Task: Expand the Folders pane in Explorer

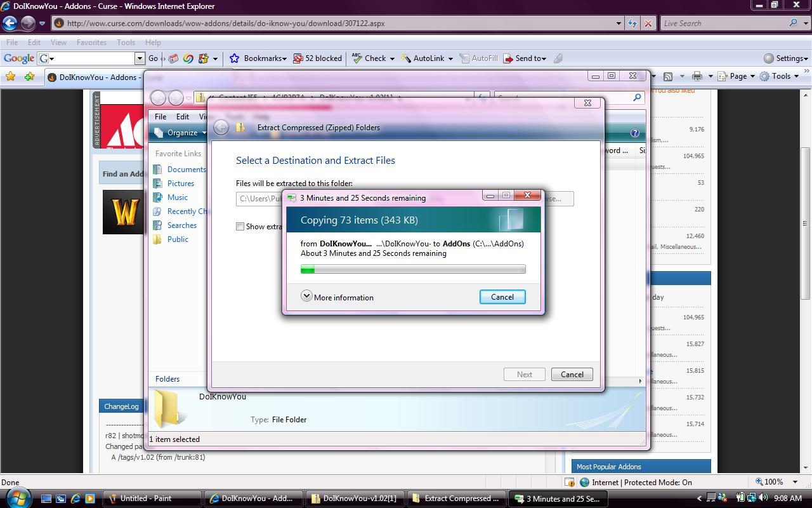Action: pyautogui.click(x=167, y=378)
